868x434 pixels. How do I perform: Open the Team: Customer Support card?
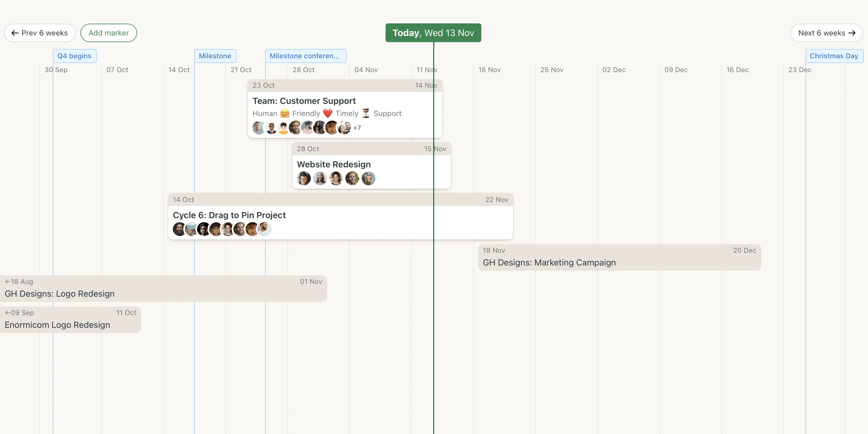pos(304,100)
